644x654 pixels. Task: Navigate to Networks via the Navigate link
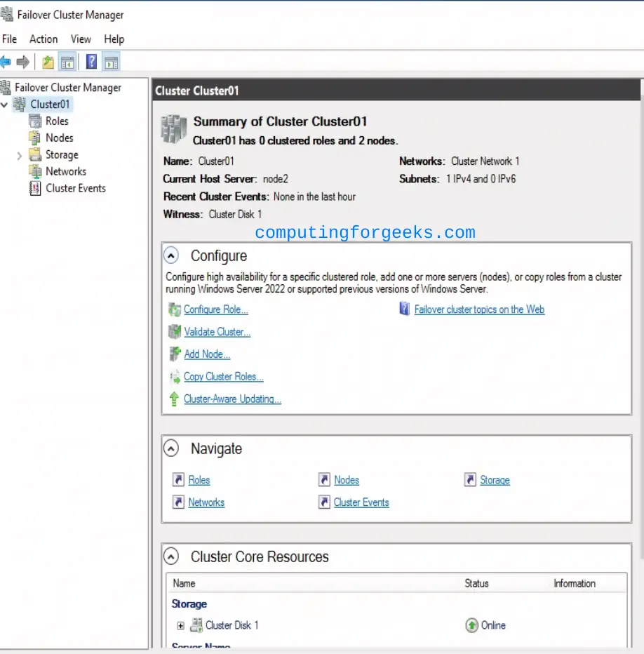[x=206, y=502]
